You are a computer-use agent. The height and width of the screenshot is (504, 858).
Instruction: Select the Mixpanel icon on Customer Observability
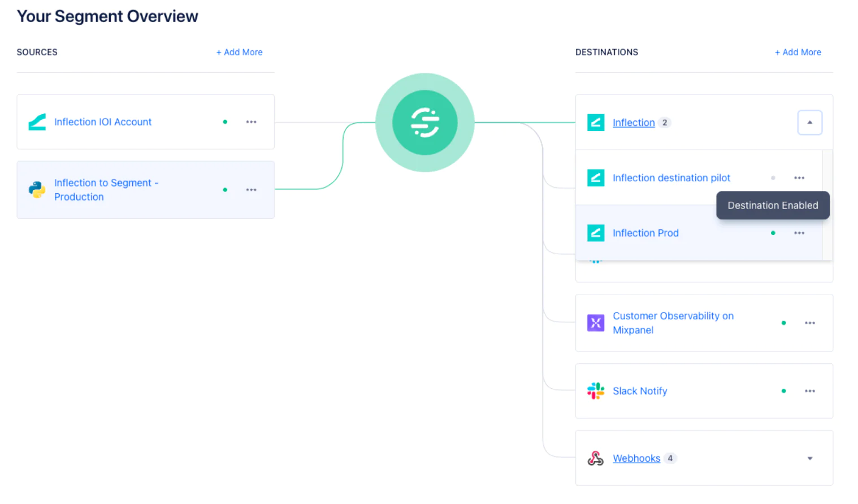coord(595,323)
